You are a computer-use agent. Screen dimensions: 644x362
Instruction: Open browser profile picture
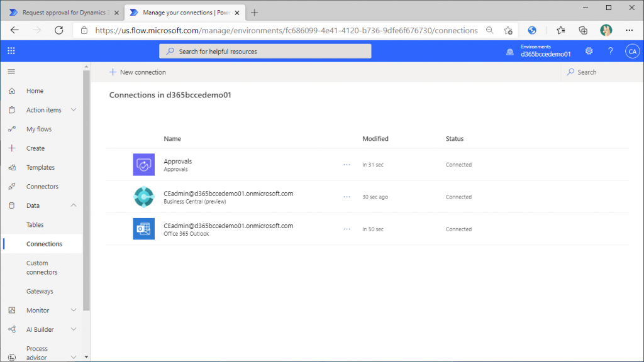point(606,30)
